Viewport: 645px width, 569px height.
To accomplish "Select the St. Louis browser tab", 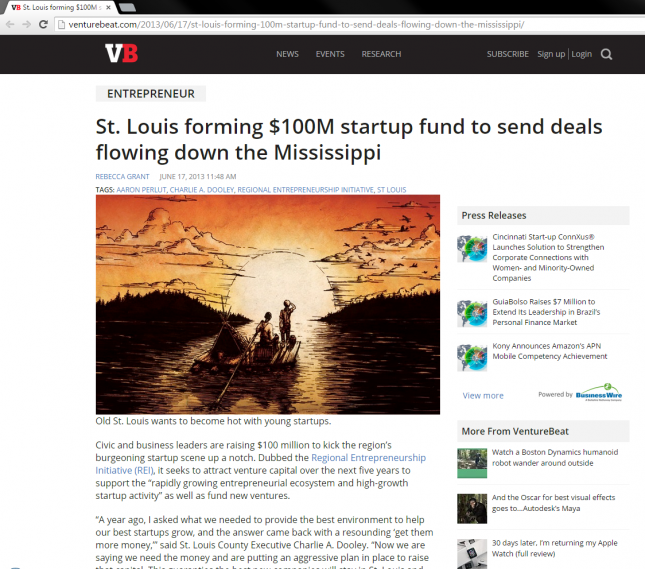I will point(60,7).
